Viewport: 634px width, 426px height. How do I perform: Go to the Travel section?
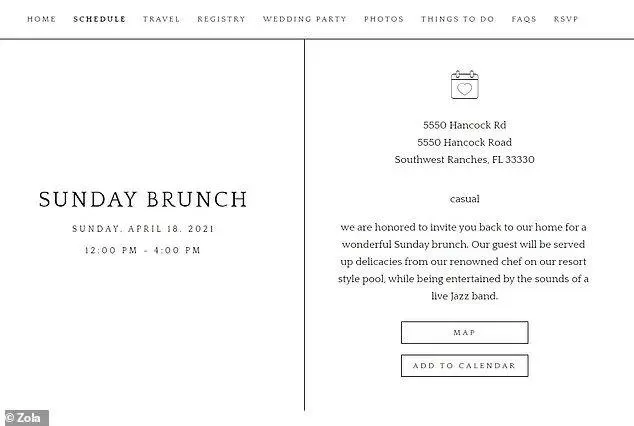coord(161,19)
